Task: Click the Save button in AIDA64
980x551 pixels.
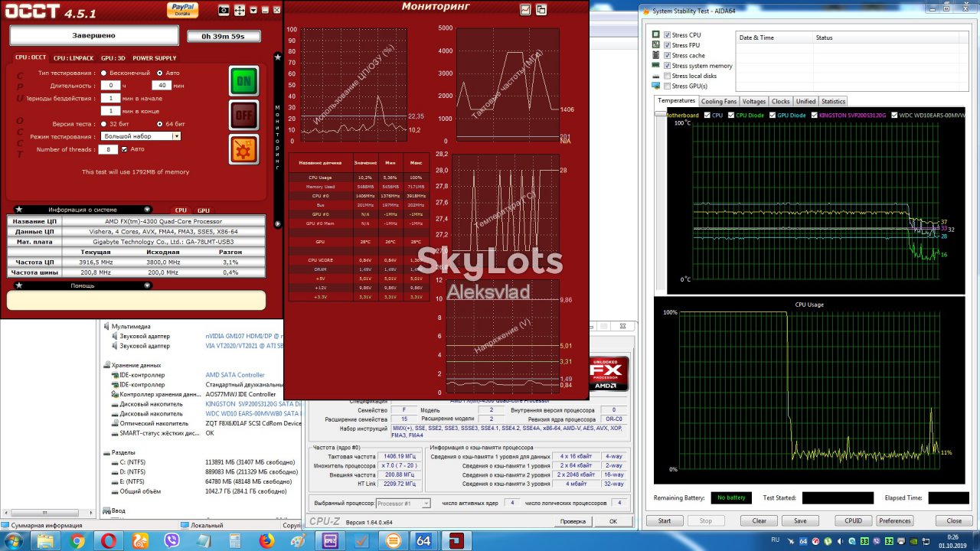Action: (799, 520)
